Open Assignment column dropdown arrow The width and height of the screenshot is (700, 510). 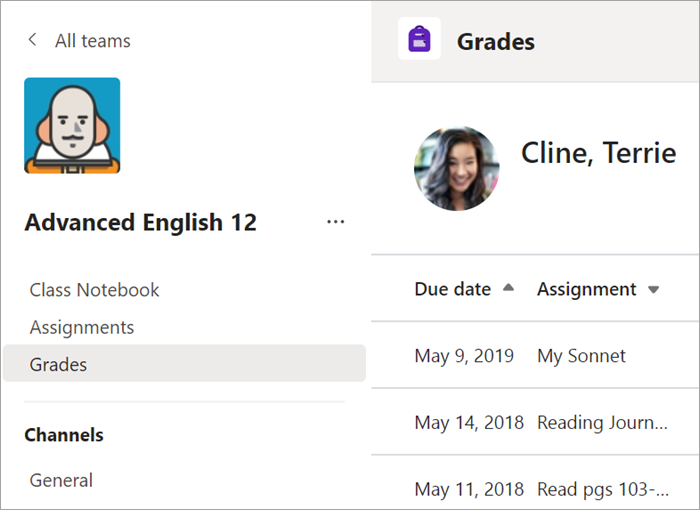(654, 290)
